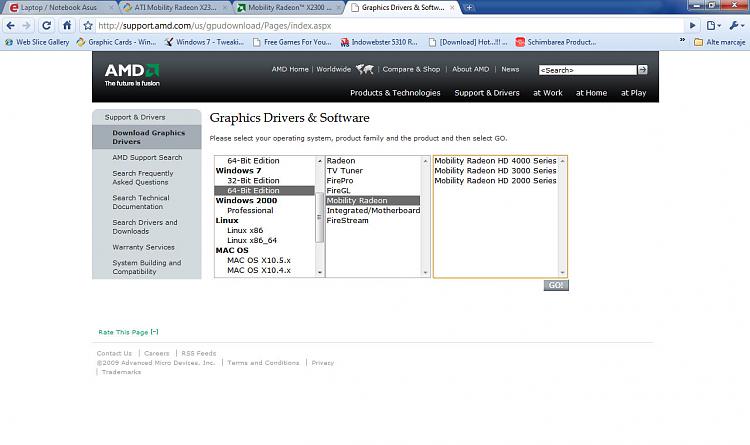The image size is (750, 445).
Task: Open the Schimbarea Product bookmark
Action: [x=556, y=42]
